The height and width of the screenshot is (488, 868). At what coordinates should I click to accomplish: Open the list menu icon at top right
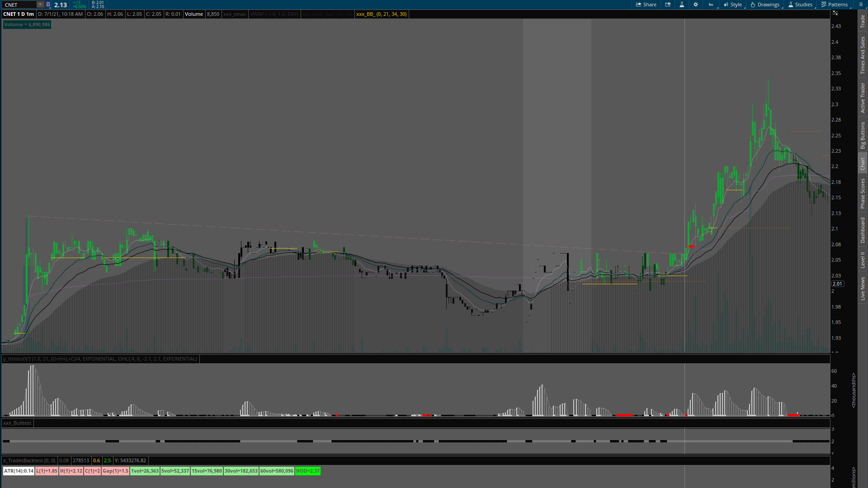click(x=861, y=5)
